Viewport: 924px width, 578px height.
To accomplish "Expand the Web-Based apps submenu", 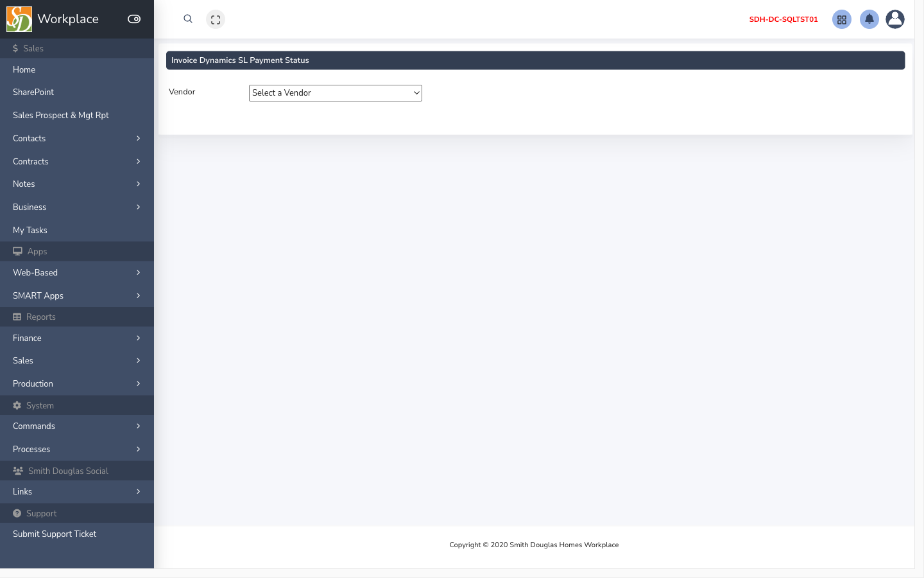I will pos(77,272).
